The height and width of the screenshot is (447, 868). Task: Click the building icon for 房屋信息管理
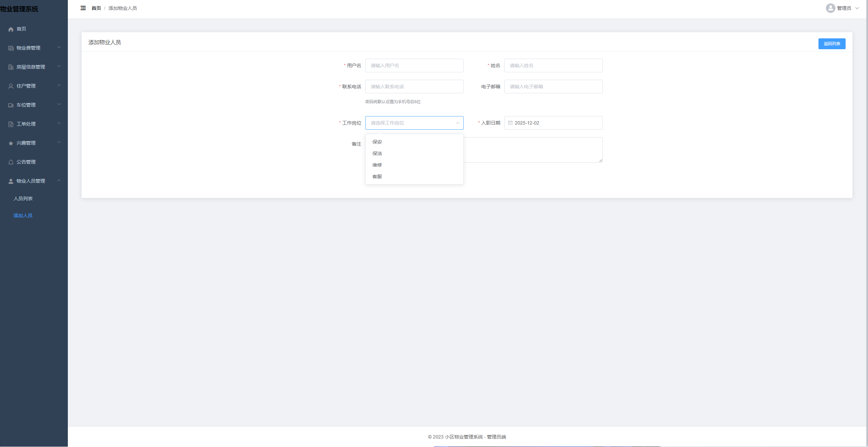click(x=11, y=67)
